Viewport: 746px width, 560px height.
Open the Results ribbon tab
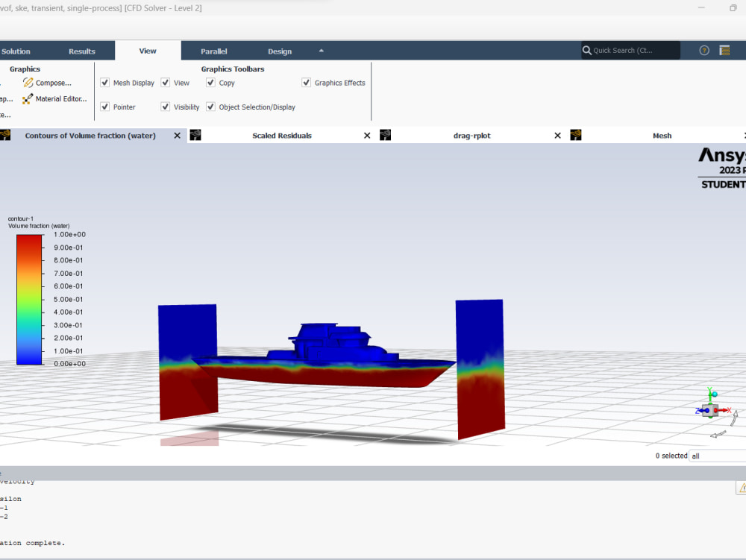pyautogui.click(x=82, y=51)
